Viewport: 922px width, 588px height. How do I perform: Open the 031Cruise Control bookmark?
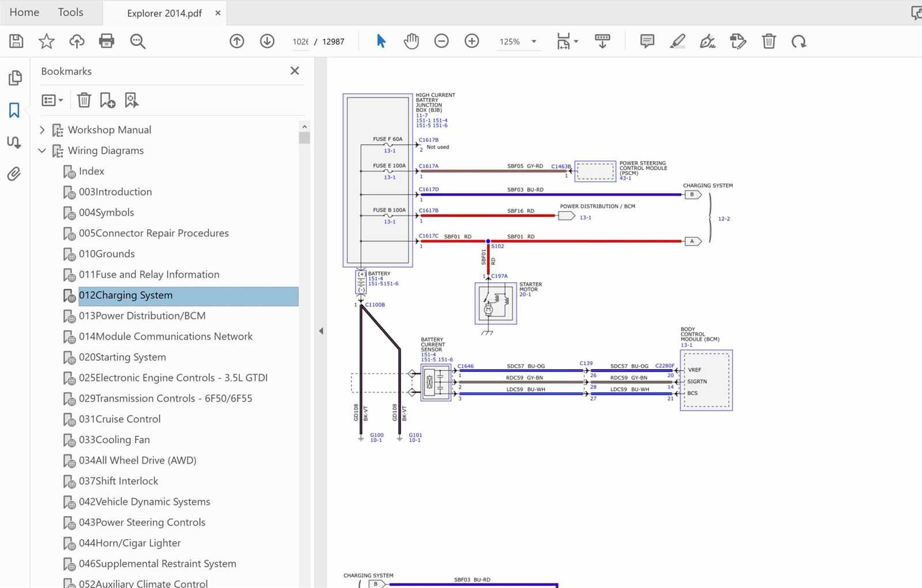120,419
